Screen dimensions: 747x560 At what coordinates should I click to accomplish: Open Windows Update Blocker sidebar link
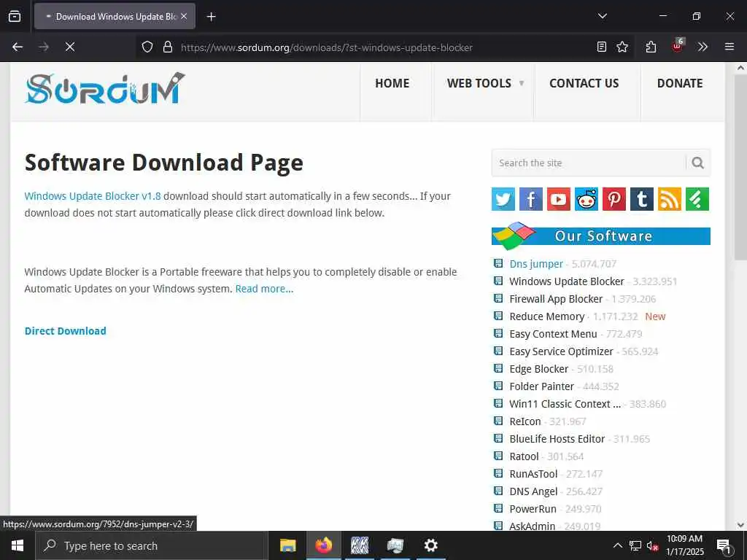[x=566, y=281]
